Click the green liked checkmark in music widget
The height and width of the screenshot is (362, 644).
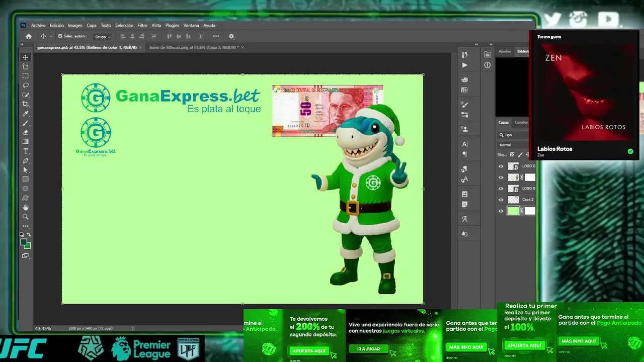pyautogui.click(x=630, y=151)
